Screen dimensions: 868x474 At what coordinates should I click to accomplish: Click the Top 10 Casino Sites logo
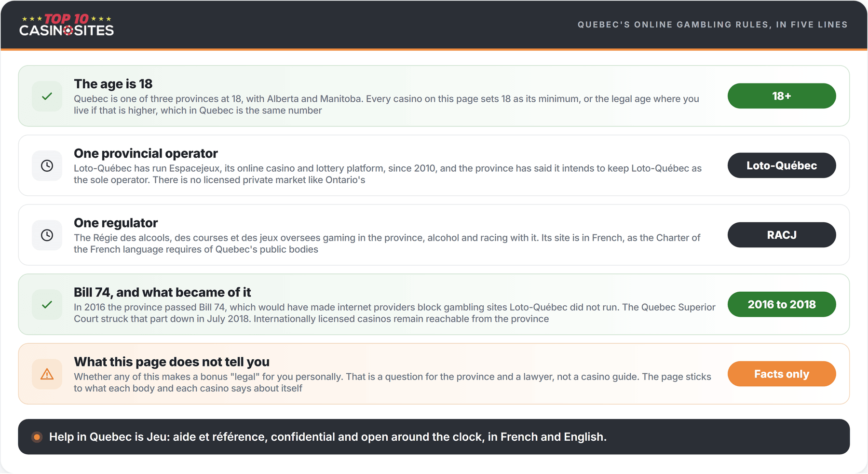point(67,25)
